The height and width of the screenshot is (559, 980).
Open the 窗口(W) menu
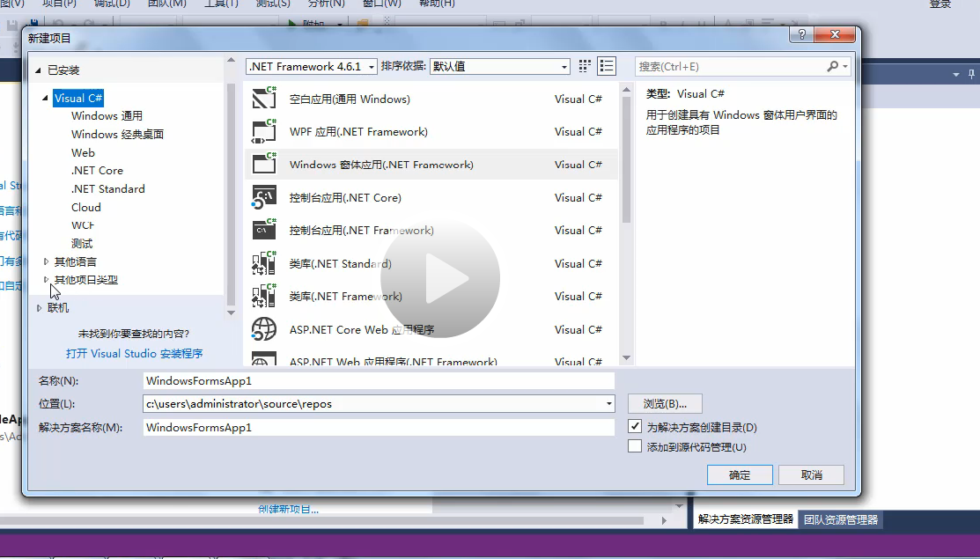point(382,4)
